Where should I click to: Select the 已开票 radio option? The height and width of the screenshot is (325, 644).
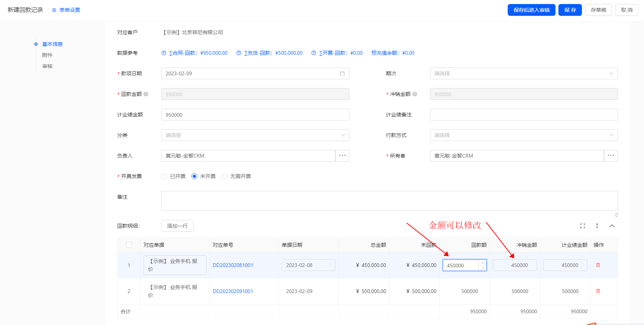pyautogui.click(x=164, y=176)
